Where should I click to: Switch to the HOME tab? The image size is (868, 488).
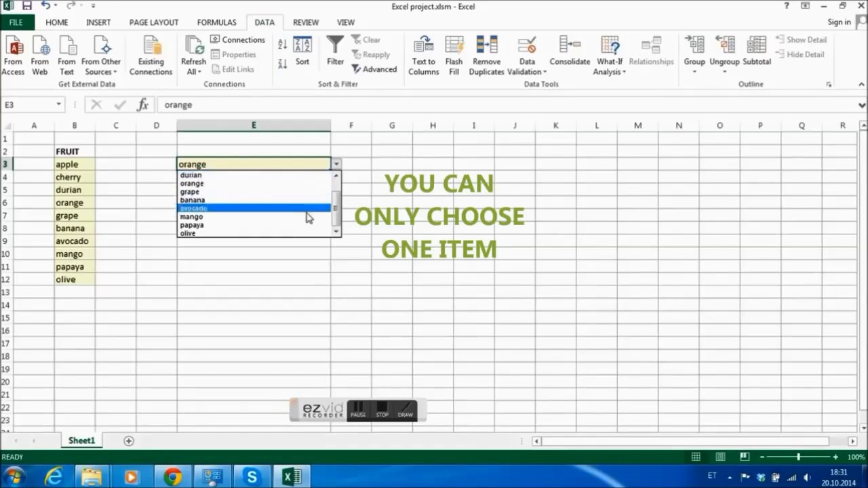coord(56,22)
